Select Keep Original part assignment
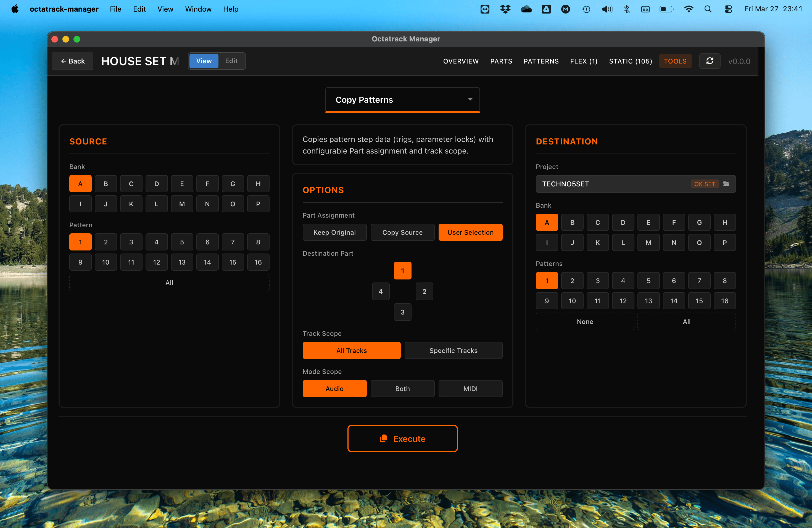Screen dimensions: 812x528 [334, 232]
